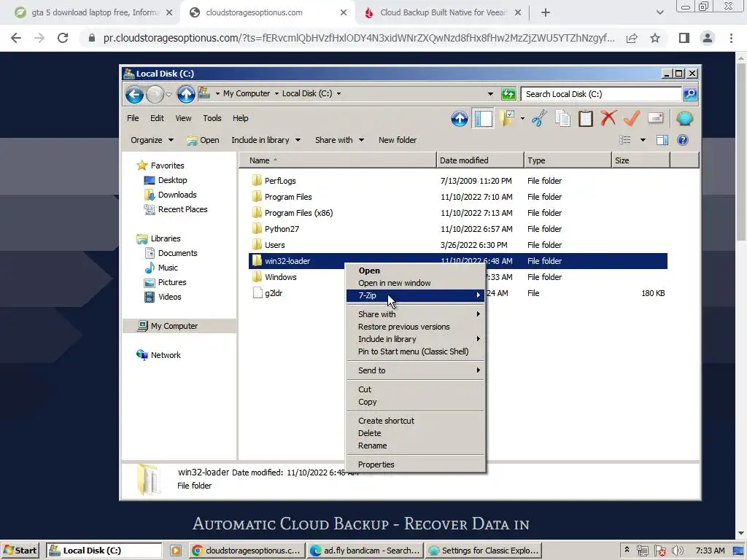This screenshot has height=560, width=747.
Task: Select Recent Places in the sidebar
Action: click(176, 209)
